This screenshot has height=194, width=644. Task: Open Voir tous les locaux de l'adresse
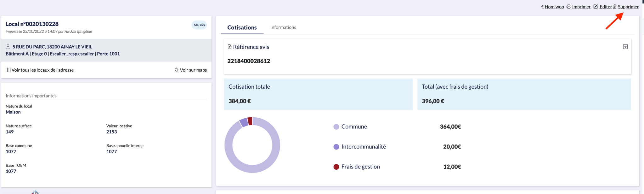[42, 70]
